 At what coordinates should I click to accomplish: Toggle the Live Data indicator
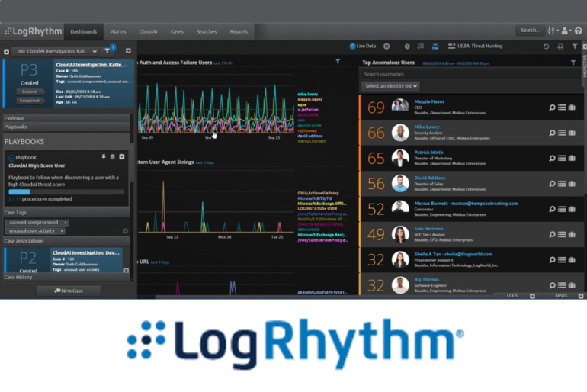coord(353,47)
